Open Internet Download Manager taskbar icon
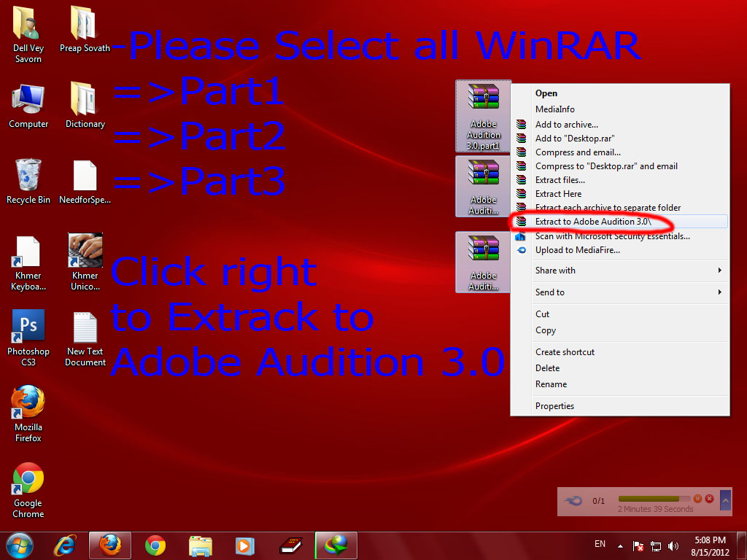The image size is (747, 560). point(336,545)
